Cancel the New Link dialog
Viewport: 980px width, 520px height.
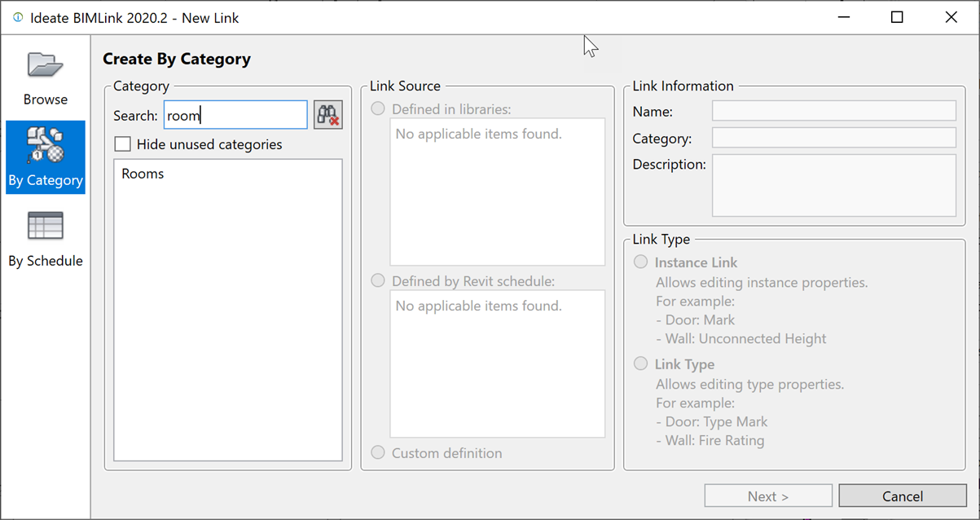(902, 496)
